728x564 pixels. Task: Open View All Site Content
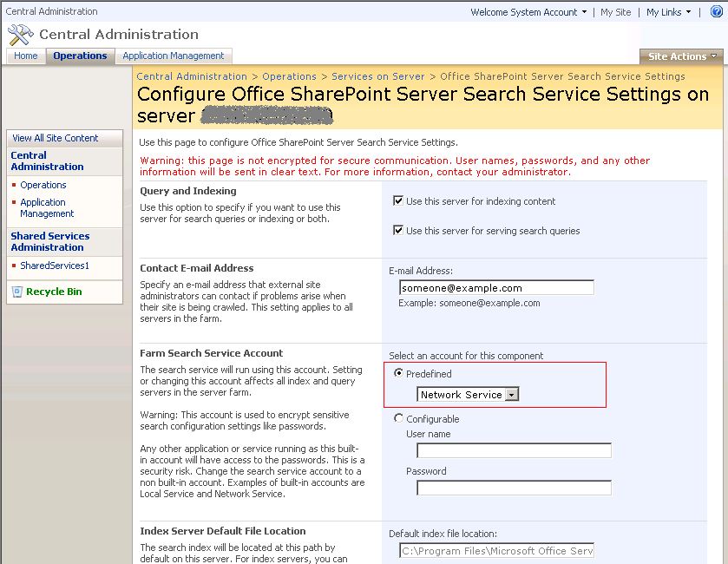[56, 138]
